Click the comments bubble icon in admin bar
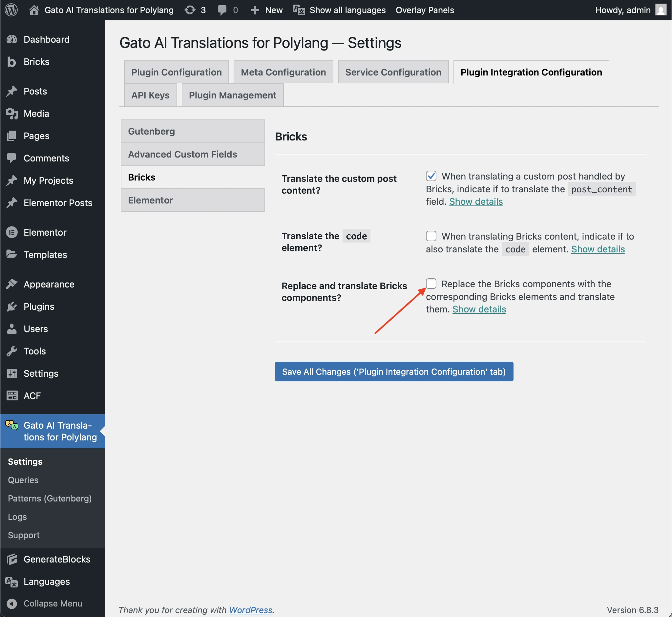Image resolution: width=672 pixels, height=617 pixels. click(x=222, y=10)
